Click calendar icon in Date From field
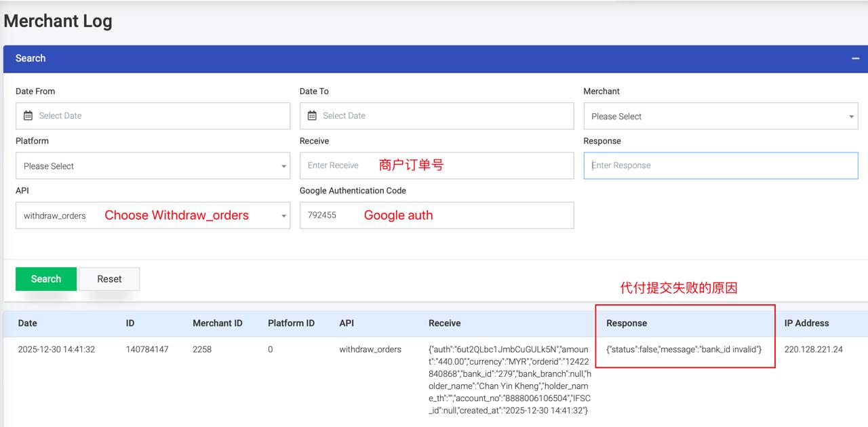The width and height of the screenshot is (868, 427). [28, 116]
